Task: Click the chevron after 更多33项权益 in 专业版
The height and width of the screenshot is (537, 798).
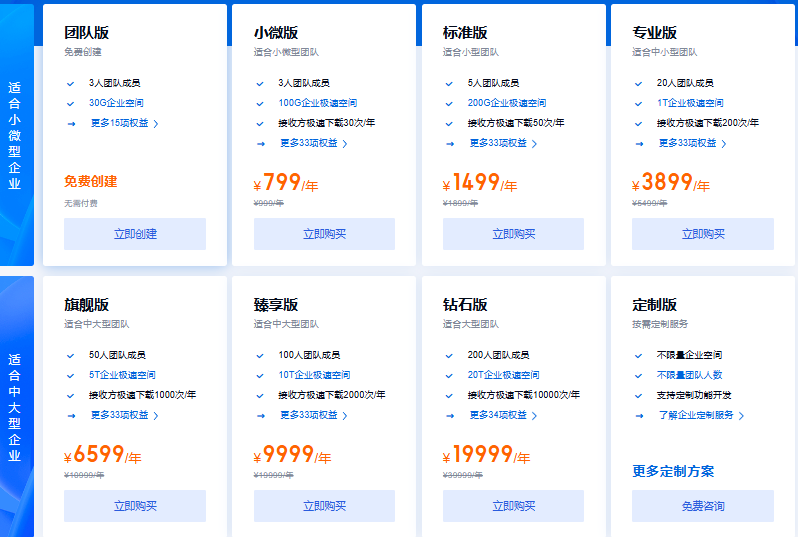Action: [x=724, y=144]
